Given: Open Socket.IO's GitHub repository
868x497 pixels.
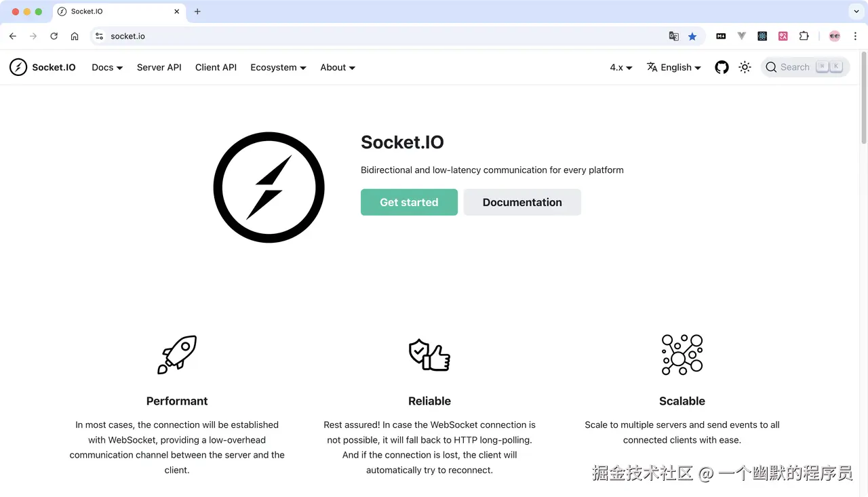Looking at the screenshot, I should point(722,67).
